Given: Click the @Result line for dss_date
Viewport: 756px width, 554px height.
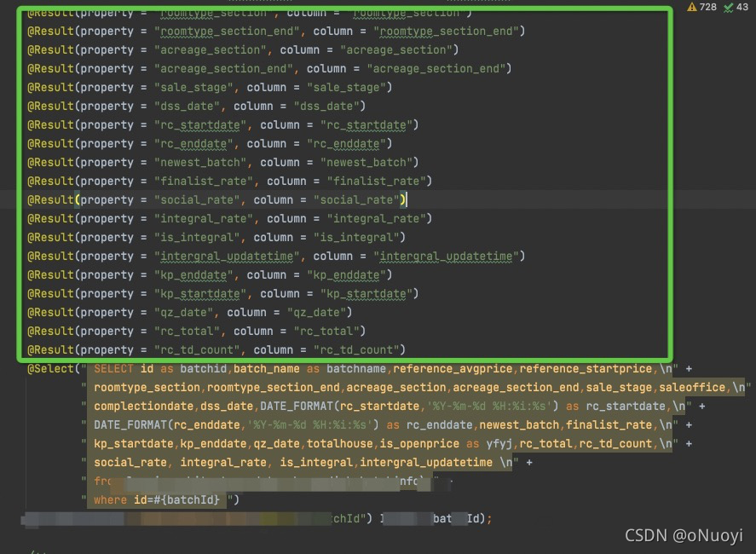Looking at the screenshot, I should tap(196, 107).
